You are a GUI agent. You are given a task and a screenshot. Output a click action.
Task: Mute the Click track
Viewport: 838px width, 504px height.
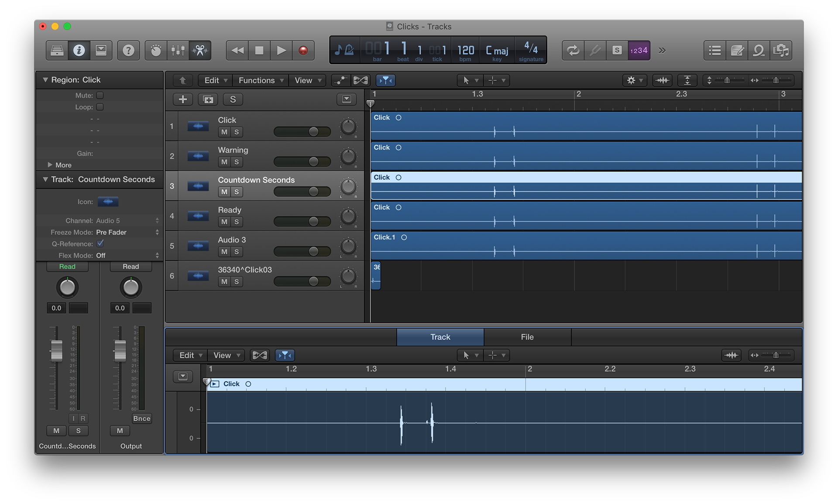click(224, 132)
